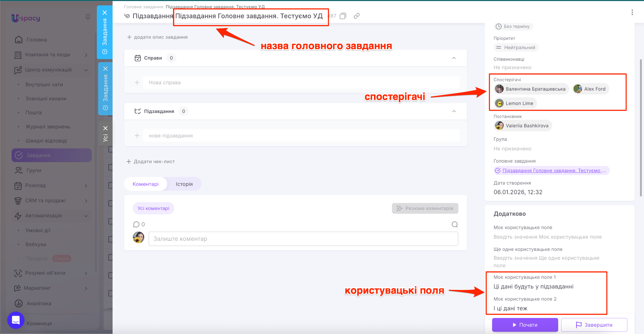Image resolution: width=644 pixels, height=334 pixels.
Task: Expand Компанія та люди menu
Action: coord(86,55)
